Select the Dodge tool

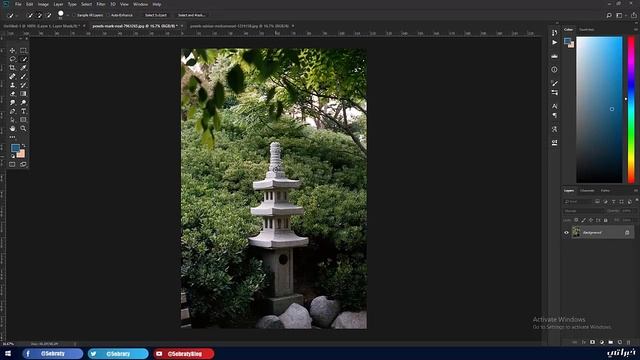23,102
